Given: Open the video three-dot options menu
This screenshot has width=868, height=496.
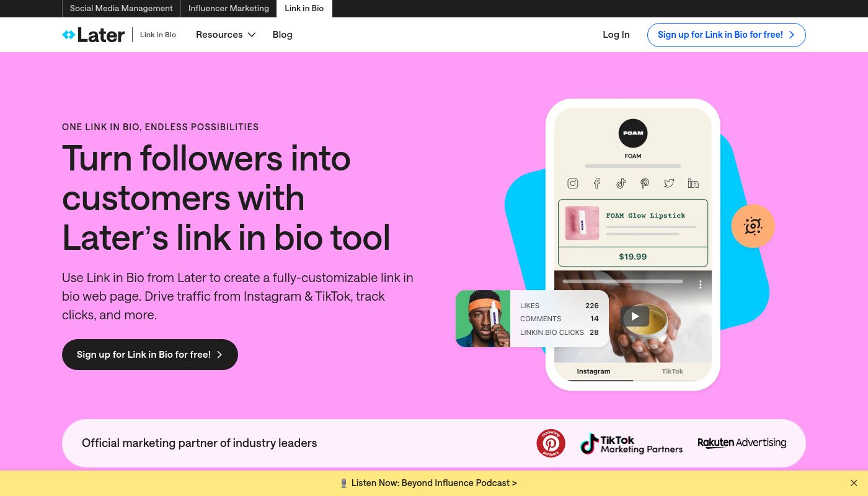Looking at the screenshot, I should pyautogui.click(x=701, y=285).
